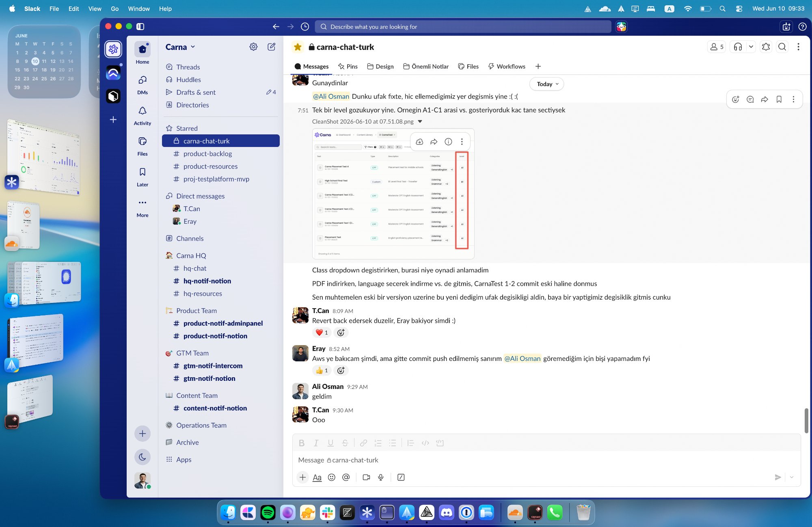
Task: Switch to the Files tab
Action: [469, 66]
